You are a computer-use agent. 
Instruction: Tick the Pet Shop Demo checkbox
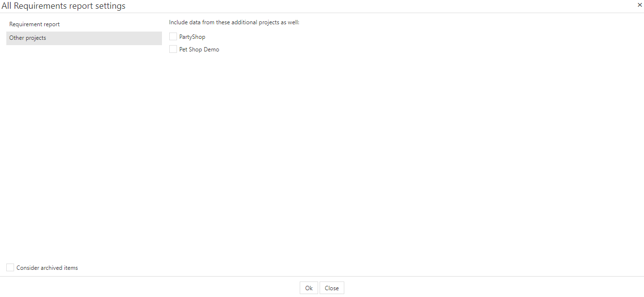173,49
